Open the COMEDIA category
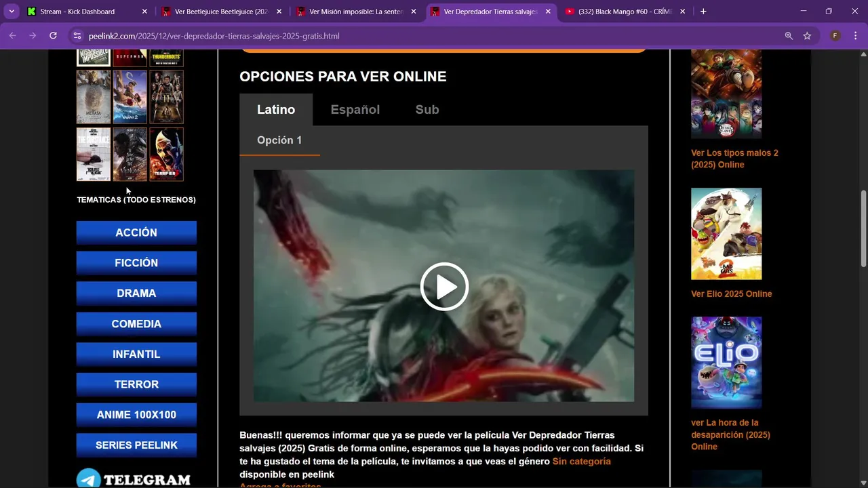The width and height of the screenshot is (868, 488). coord(136,324)
